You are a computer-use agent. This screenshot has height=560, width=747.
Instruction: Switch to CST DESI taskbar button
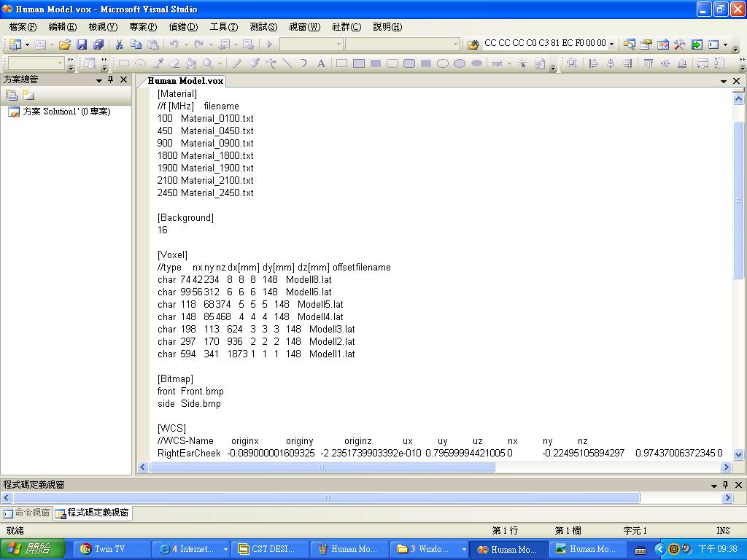270,549
